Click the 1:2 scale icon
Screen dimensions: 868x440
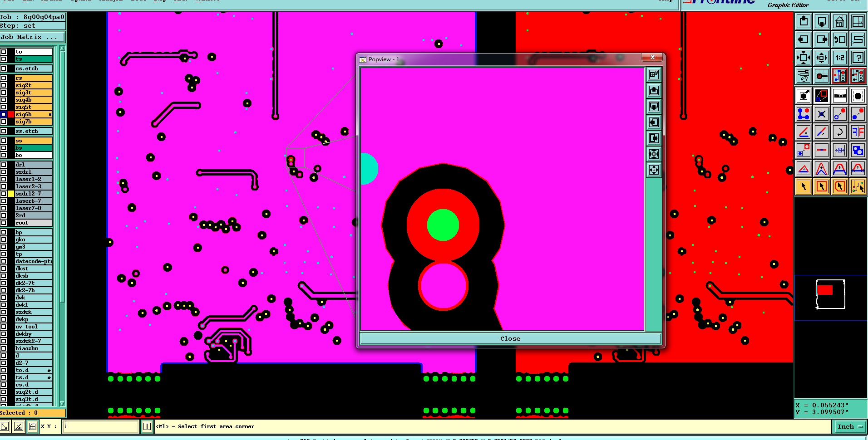pos(840,58)
